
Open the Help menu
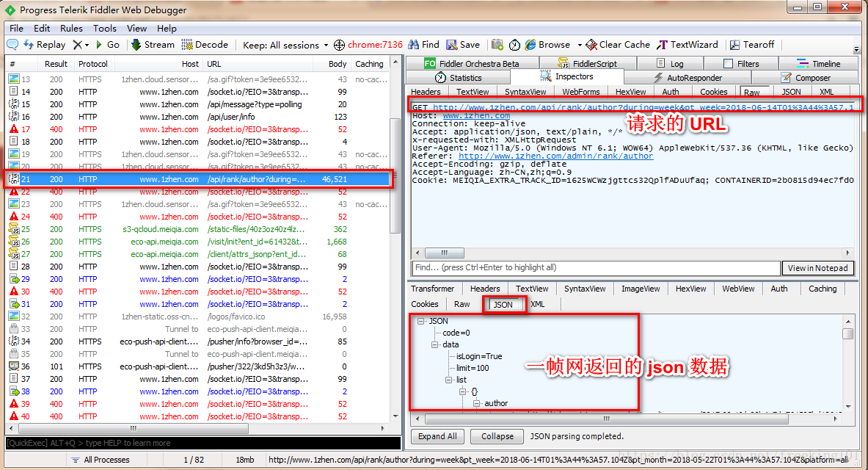167,28
